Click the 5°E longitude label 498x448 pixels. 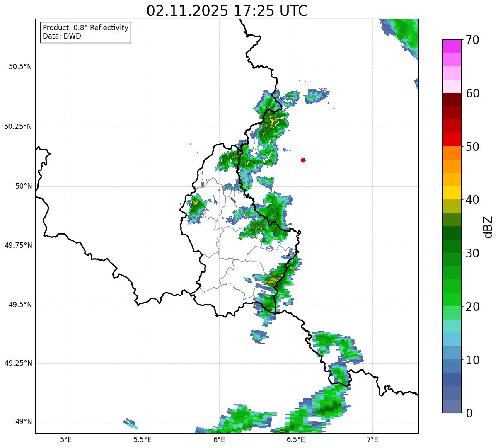pyautogui.click(x=66, y=440)
